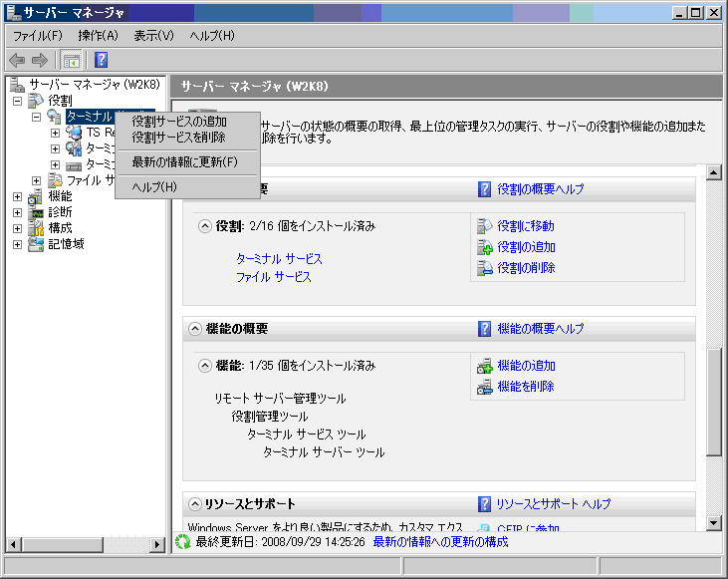Choose ヘルプ(H) from the context menu
The height and width of the screenshot is (579, 728).
(187, 187)
